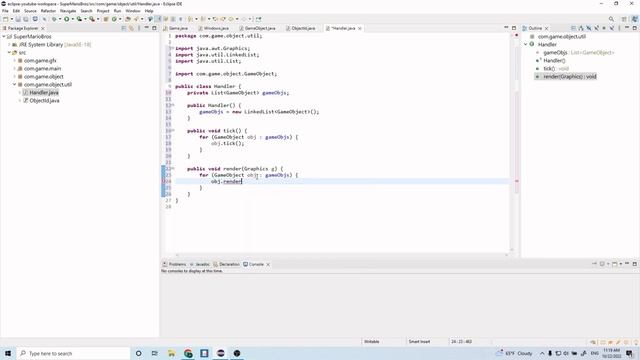The image size is (640, 360).
Task: Toggle Hide Static Members in Outline
Action: [x=596, y=28]
